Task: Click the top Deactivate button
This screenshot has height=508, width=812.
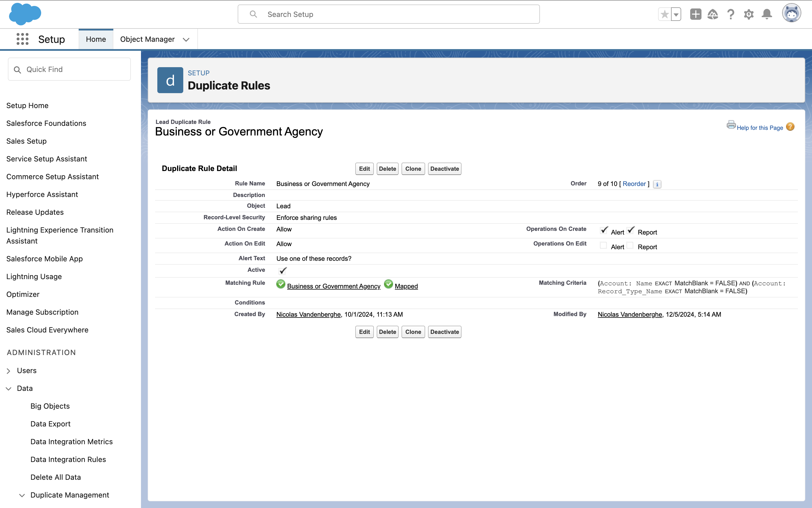Action: tap(445, 169)
